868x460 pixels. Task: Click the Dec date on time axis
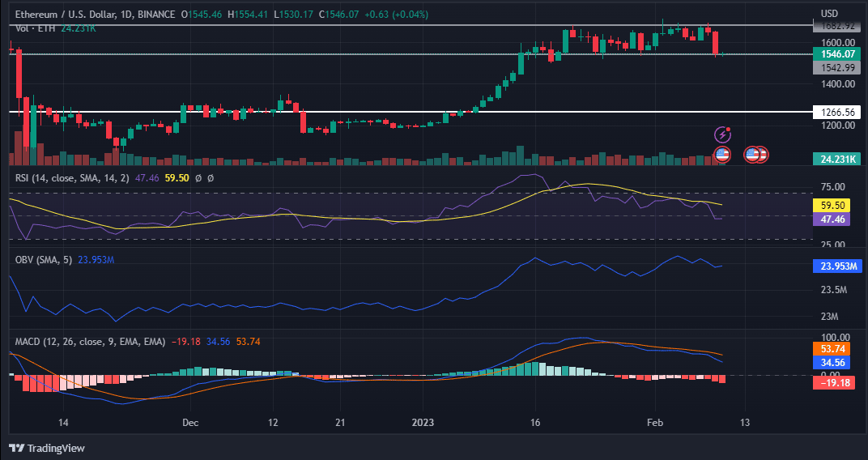tap(190, 423)
